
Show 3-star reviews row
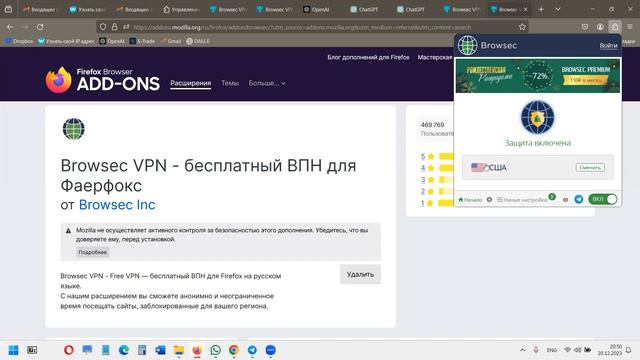tap(437, 180)
